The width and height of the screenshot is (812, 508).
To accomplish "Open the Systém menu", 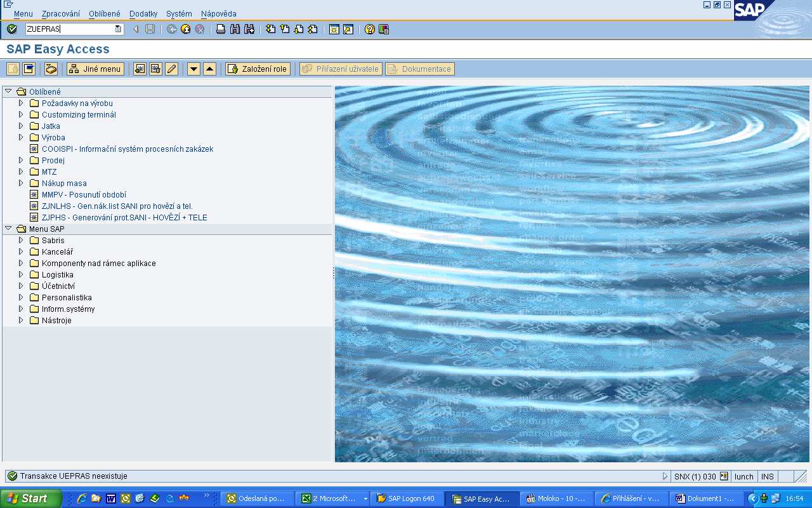I will point(179,14).
